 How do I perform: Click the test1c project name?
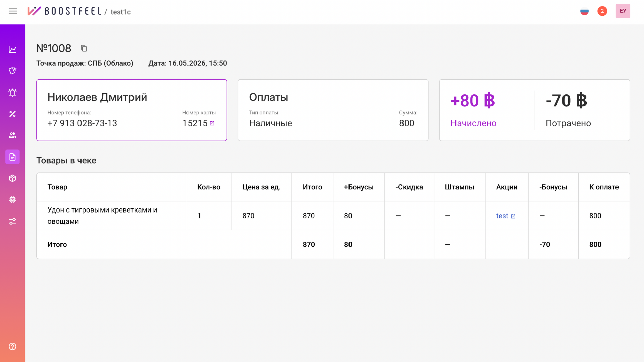(x=121, y=12)
